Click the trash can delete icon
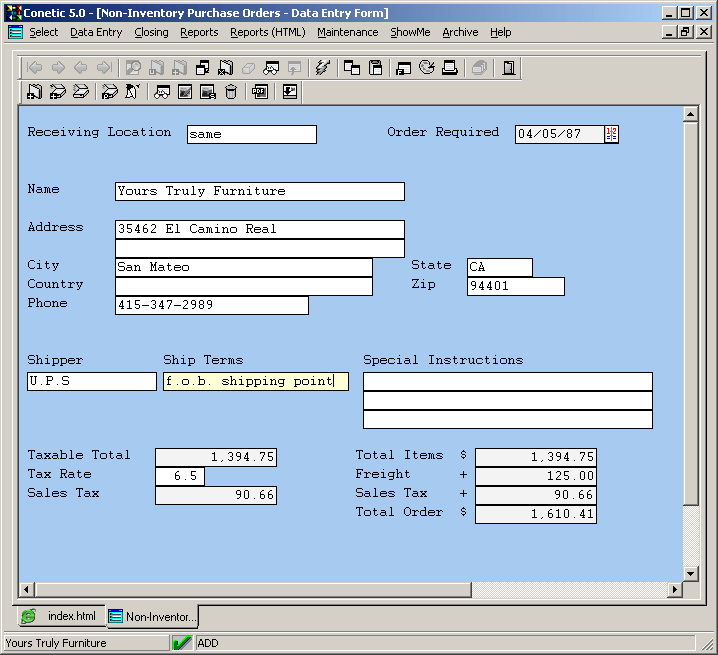This screenshot has height=655, width=718. pos(231,92)
